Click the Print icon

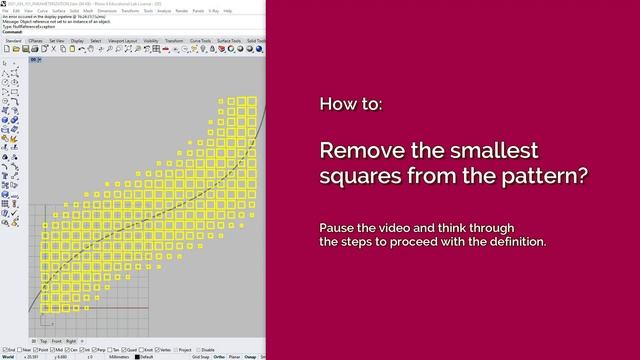tap(35, 49)
